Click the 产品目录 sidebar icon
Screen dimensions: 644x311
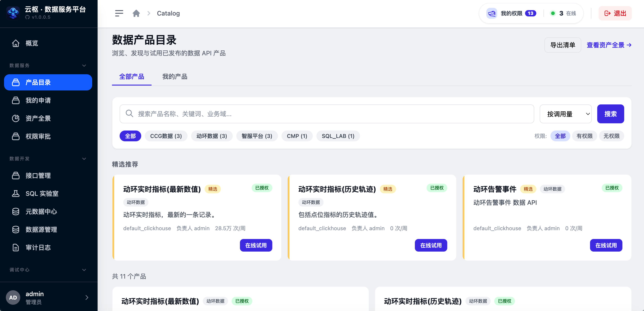coord(16,82)
